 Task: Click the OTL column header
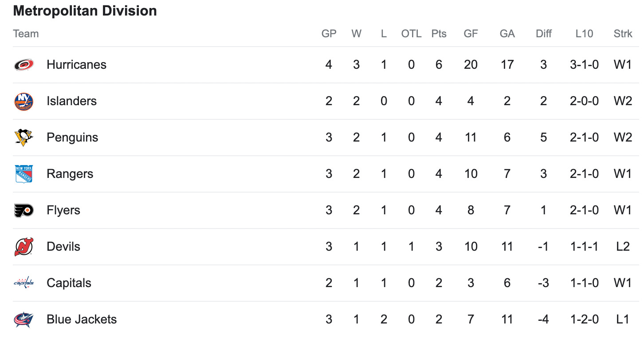click(x=411, y=34)
